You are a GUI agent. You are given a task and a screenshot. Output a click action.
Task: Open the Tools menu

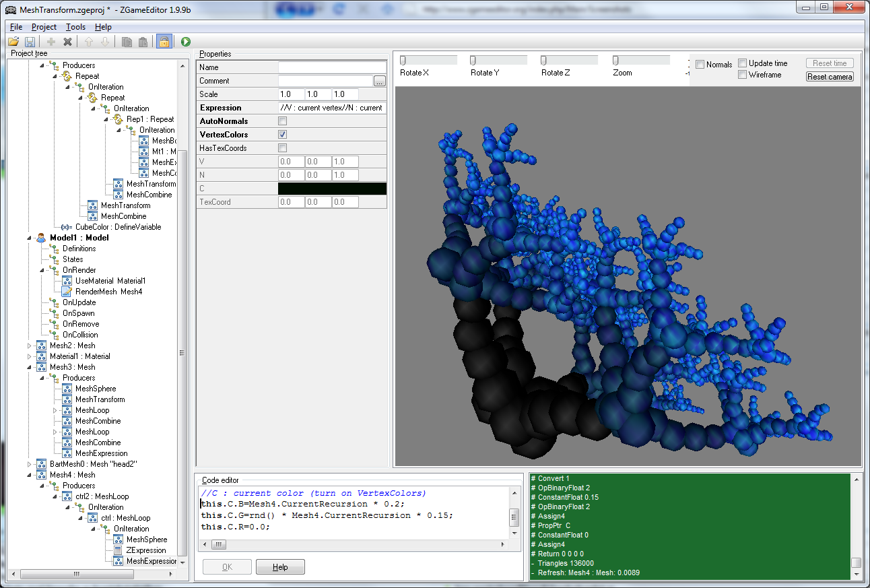(x=75, y=27)
